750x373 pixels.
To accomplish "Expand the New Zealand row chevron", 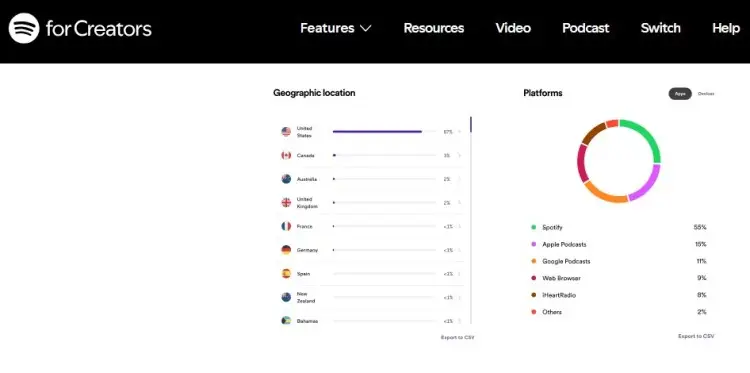I will [x=459, y=297].
